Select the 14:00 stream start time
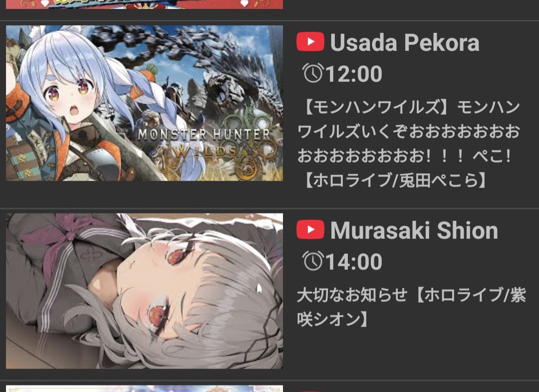The width and height of the screenshot is (539, 392). click(x=354, y=262)
